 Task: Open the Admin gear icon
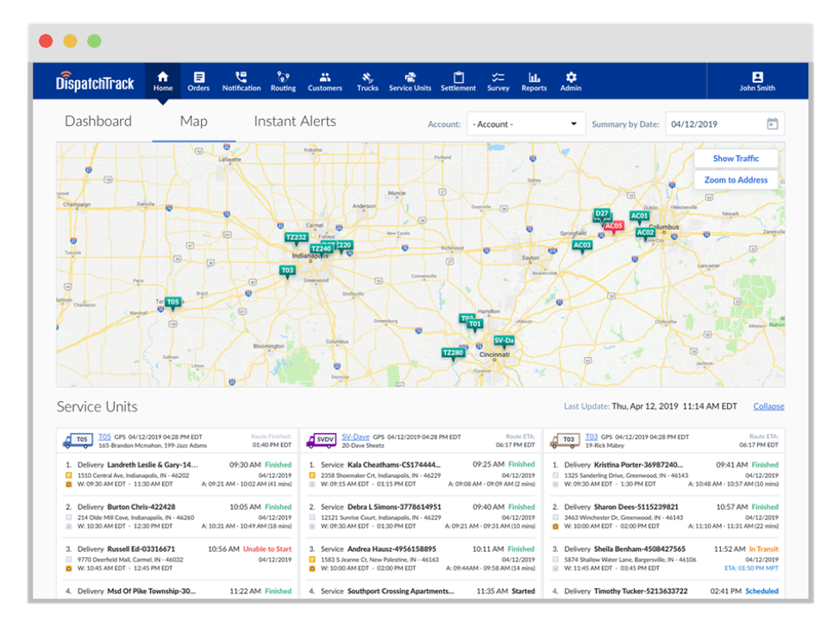pyautogui.click(x=570, y=81)
